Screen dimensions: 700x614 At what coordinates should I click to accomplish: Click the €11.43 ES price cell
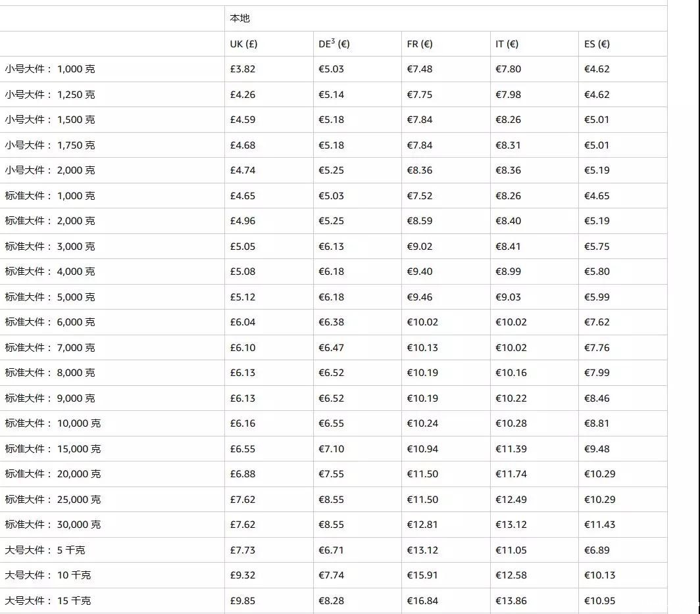(x=599, y=525)
